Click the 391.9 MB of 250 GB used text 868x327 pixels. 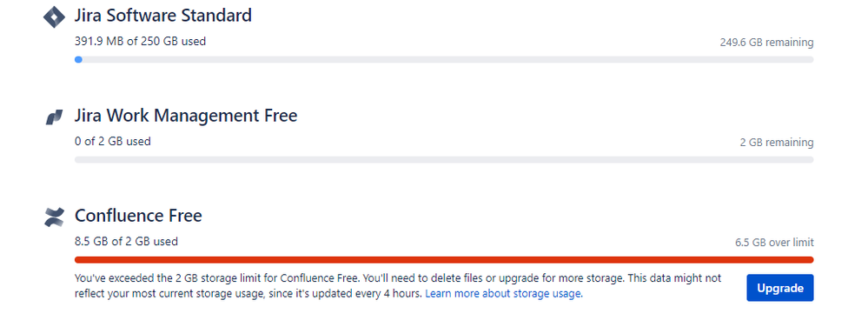coord(140,41)
